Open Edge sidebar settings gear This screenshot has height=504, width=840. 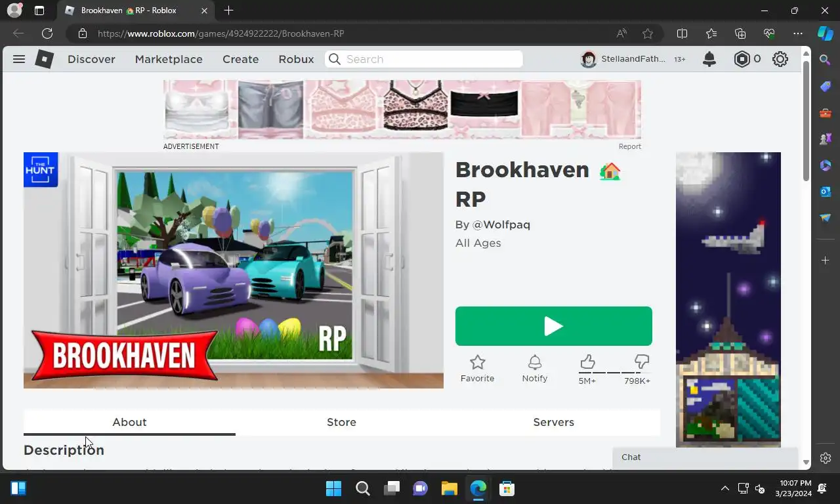(x=826, y=458)
